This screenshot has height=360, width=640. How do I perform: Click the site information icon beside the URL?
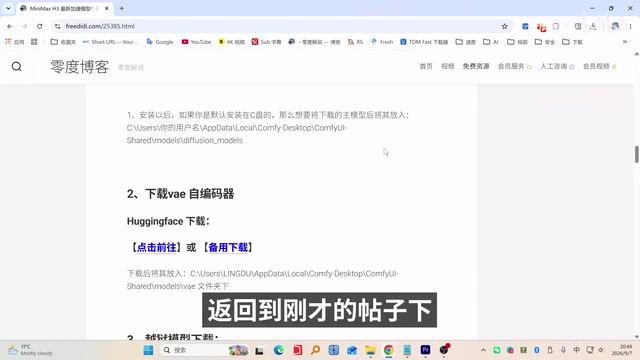(x=58, y=26)
